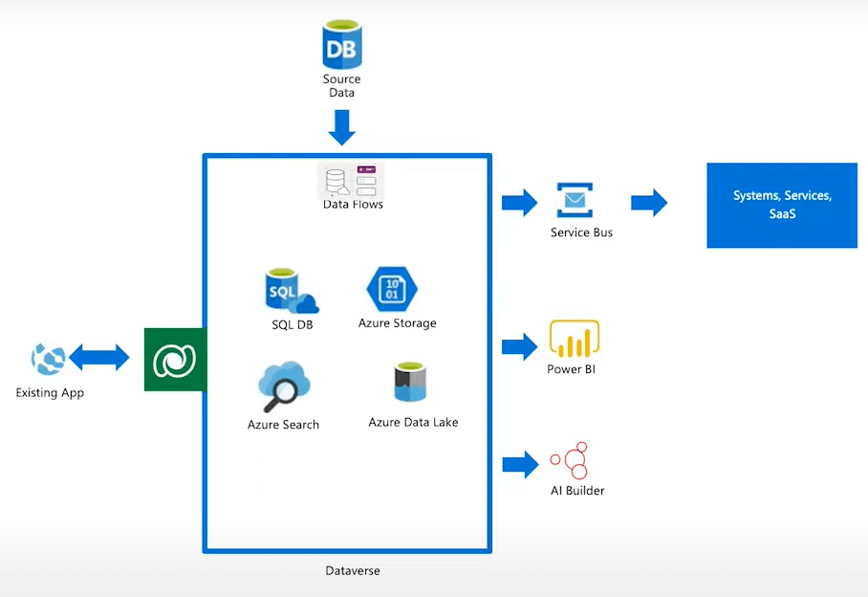The image size is (868, 597).
Task: Click the "Source Data" label
Action: 341,86
